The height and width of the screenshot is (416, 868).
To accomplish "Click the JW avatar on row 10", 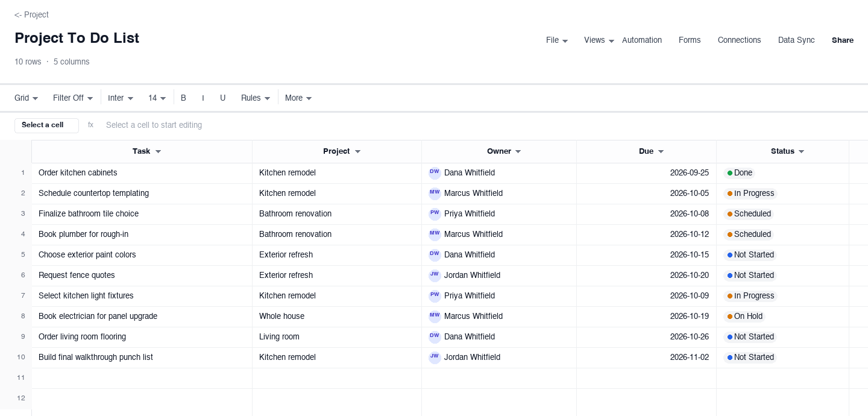I will pos(435,358).
